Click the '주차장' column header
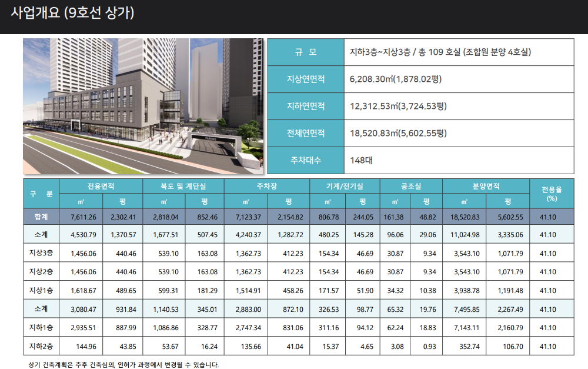Screen dimensions: 588x369 coord(267,186)
